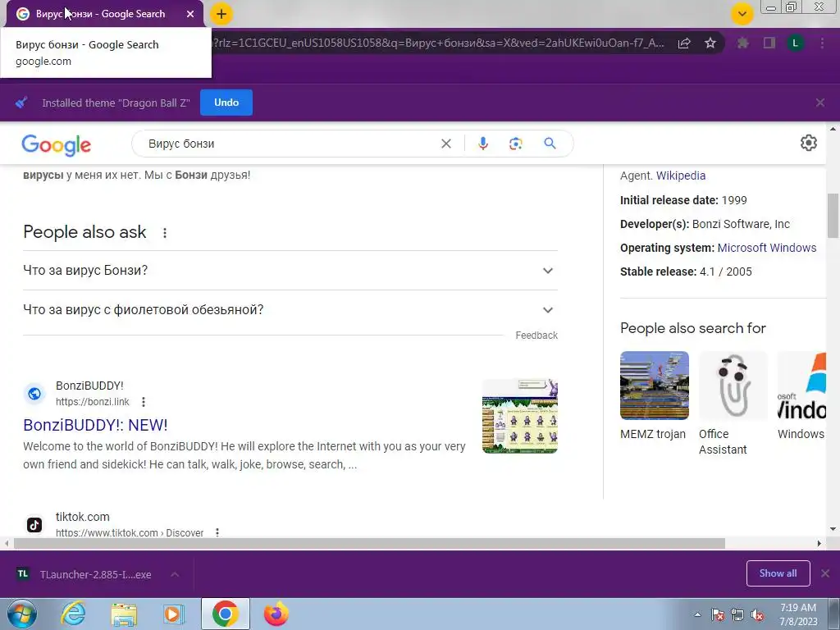840x630 pixels.
Task: Click the horizontal page scrollbar thumb
Action: click(369, 544)
